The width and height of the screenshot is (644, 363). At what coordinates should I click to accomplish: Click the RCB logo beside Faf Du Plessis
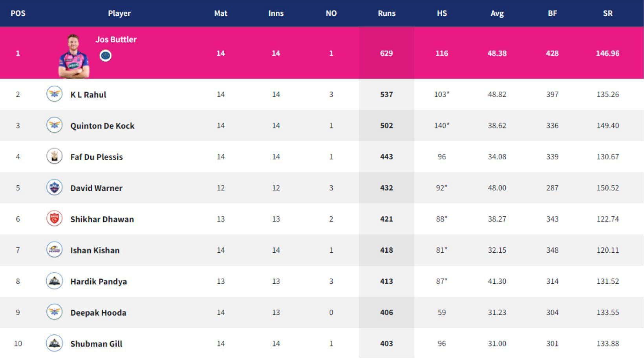(54, 156)
